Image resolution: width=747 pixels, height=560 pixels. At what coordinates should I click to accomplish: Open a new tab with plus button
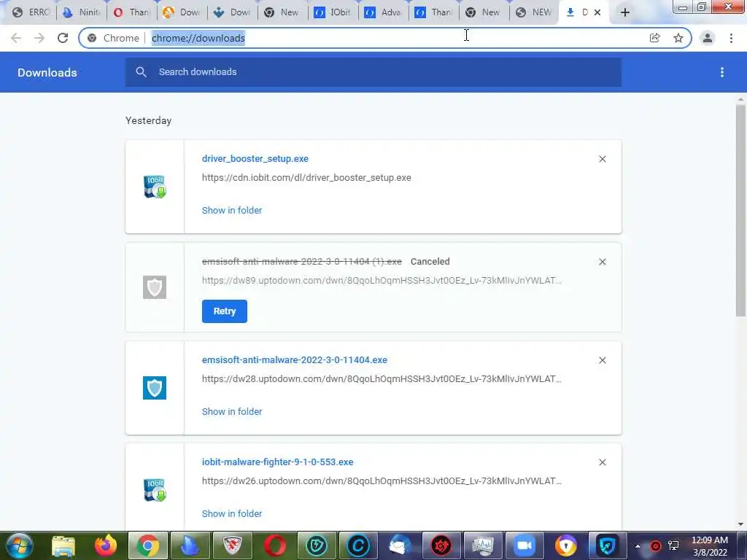tap(625, 12)
